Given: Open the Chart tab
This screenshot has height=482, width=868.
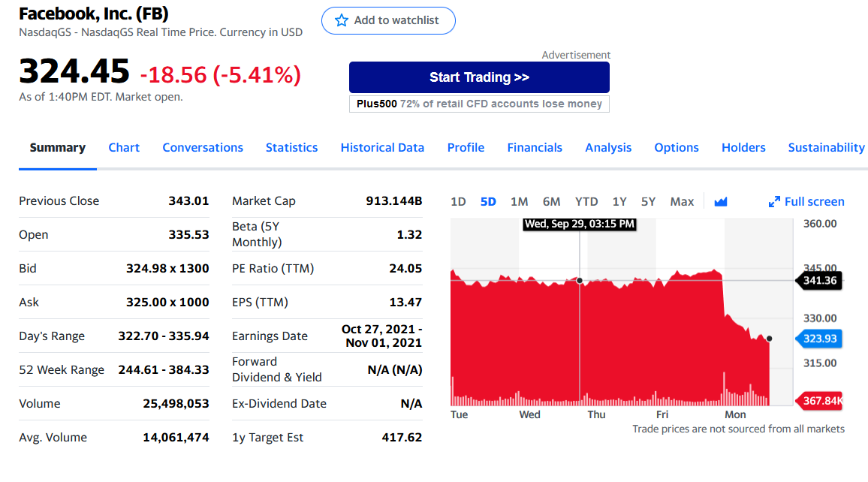Looking at the screenshot, I should (x=124, y=148).
